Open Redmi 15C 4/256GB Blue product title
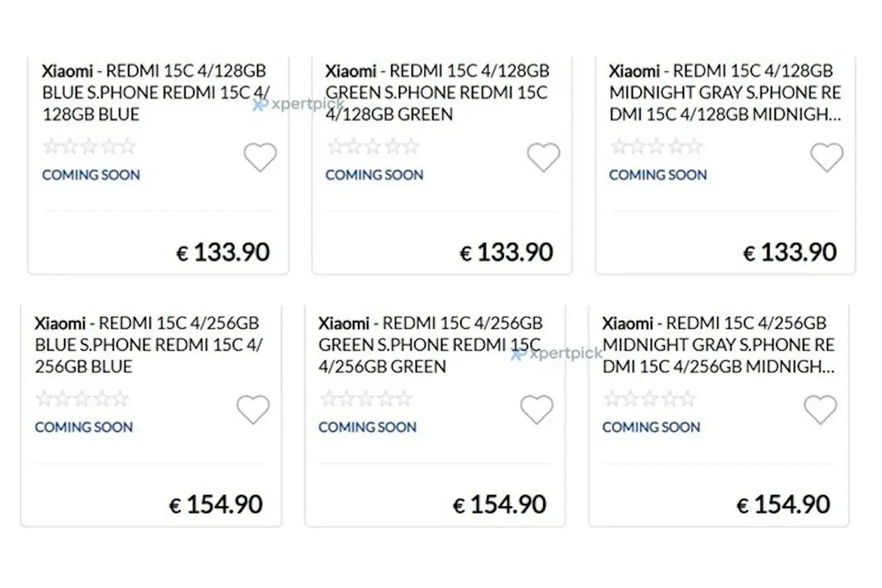 click(149, 345)
